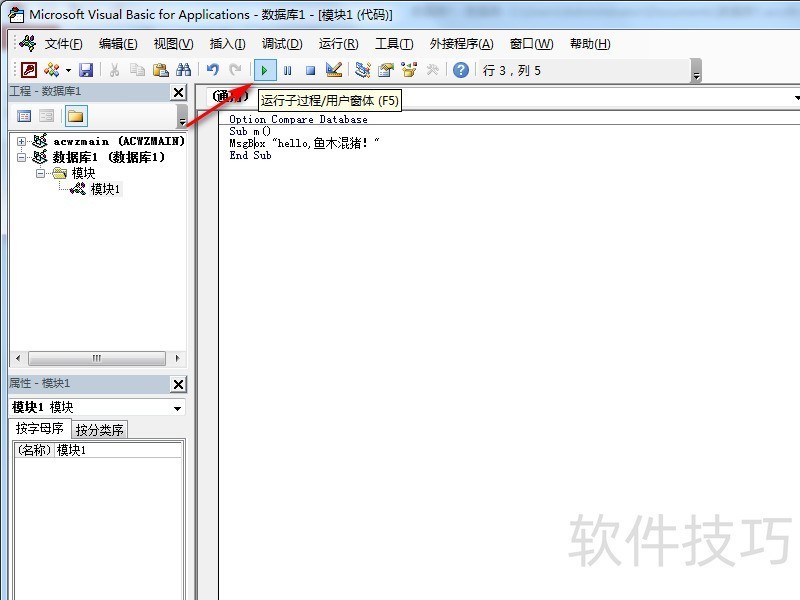Toggle Design Mode icon in the toolbar
This screenshot has width=800, height=600.
[334, 70]
